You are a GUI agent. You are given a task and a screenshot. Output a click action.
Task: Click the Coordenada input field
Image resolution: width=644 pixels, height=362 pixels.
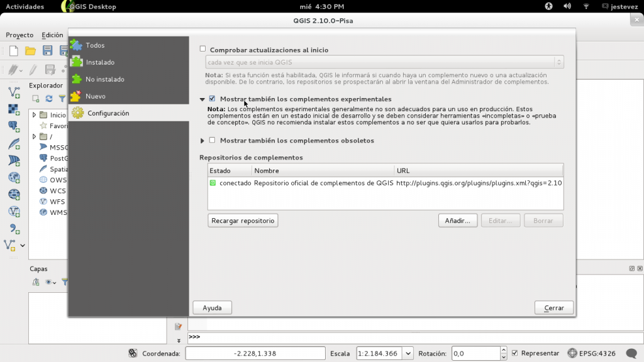click(255, 353)
